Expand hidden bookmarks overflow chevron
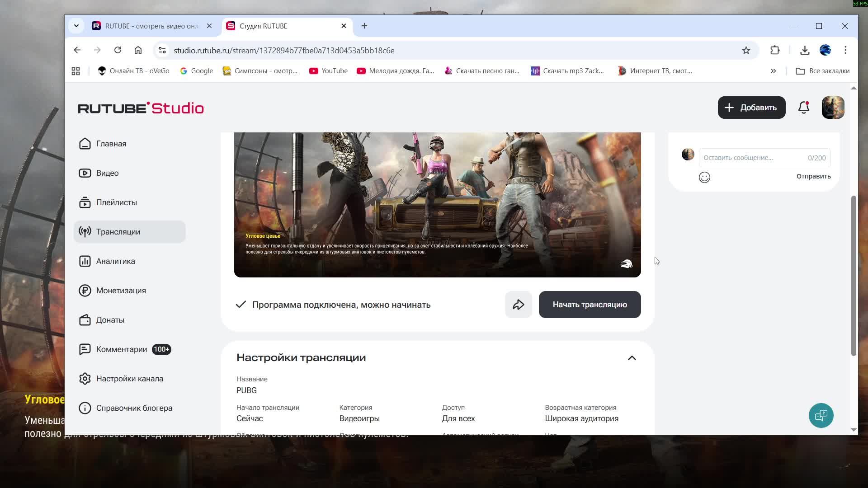Screen dimensions: 868x488 (773, 71)
